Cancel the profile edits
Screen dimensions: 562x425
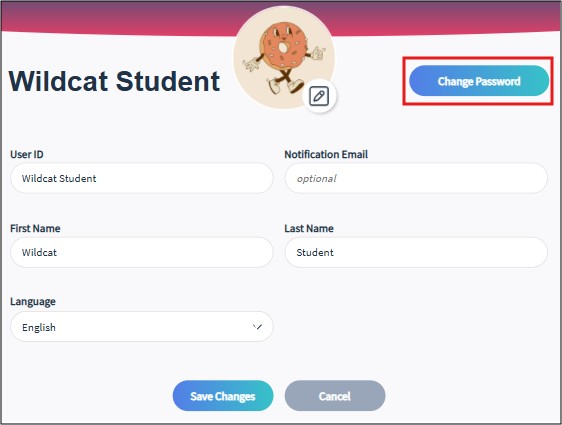(x=335, y=396)
